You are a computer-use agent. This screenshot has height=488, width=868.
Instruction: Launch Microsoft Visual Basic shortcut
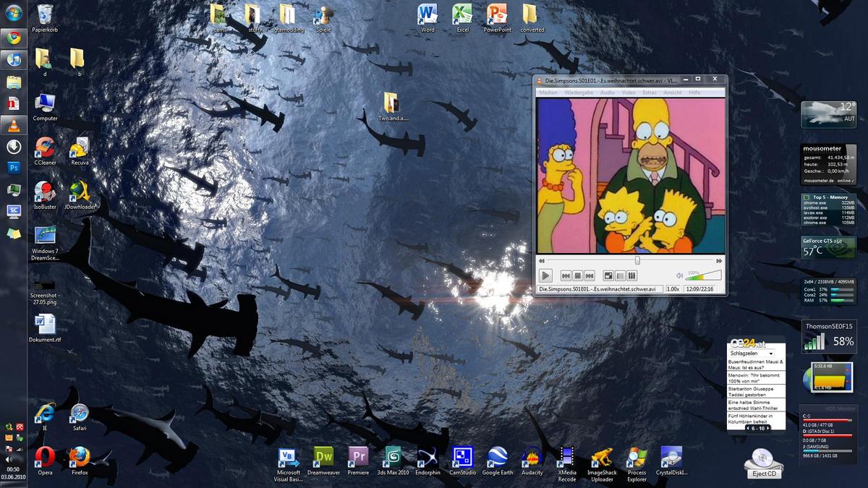click(288, 463)
